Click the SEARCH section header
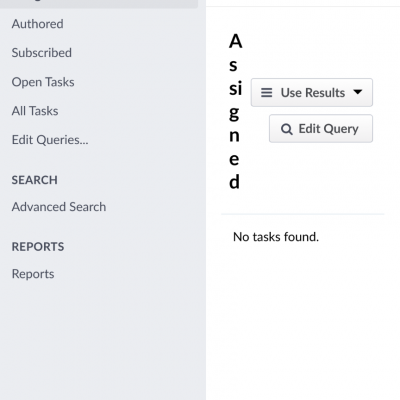The image size is (400, 400). pos(35,180)
